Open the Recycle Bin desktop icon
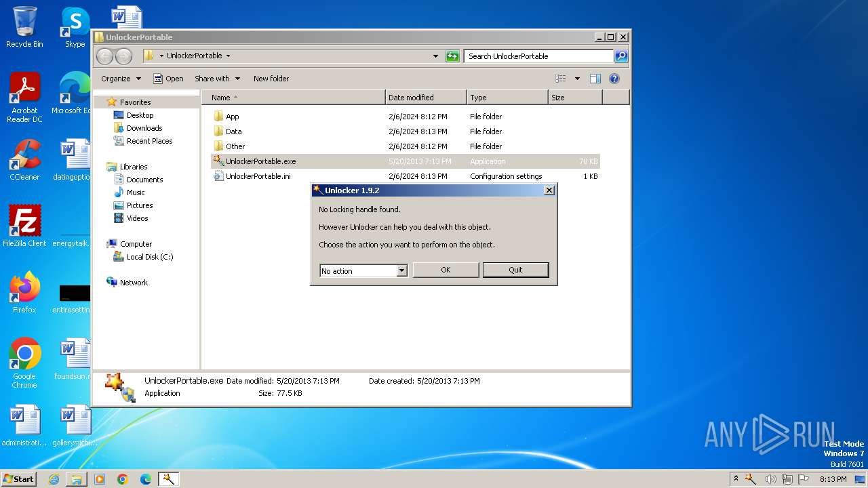The image size is (868, 488). coord(24,28)
